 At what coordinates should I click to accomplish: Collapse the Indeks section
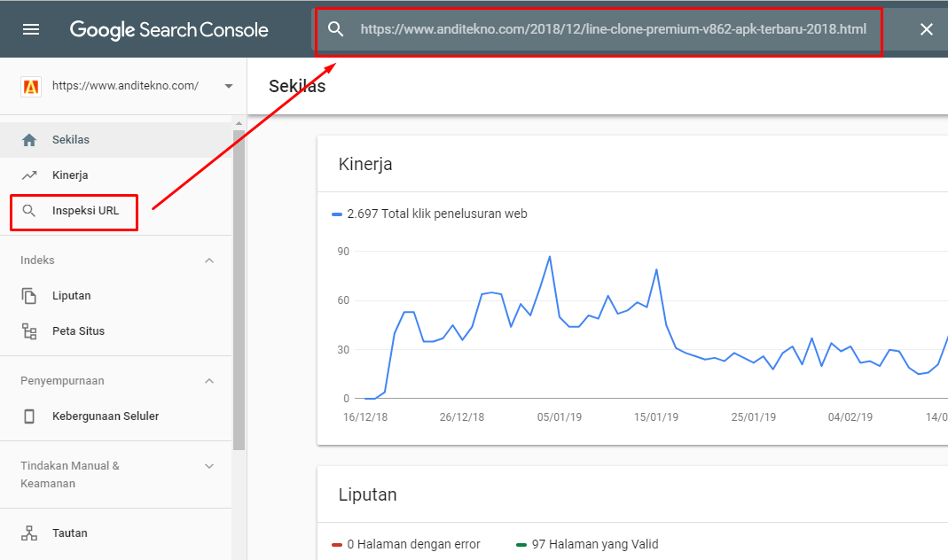point(209,261)
